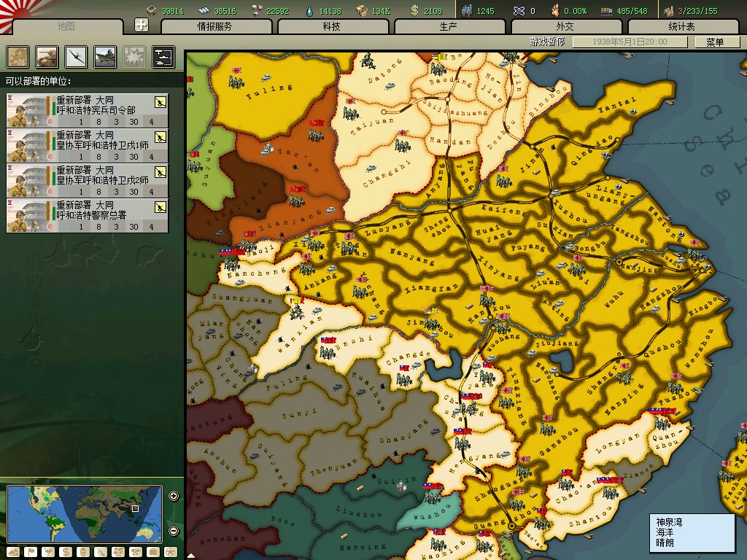
Task: Select the Liuzhou province on map
Action: (358, 513)
